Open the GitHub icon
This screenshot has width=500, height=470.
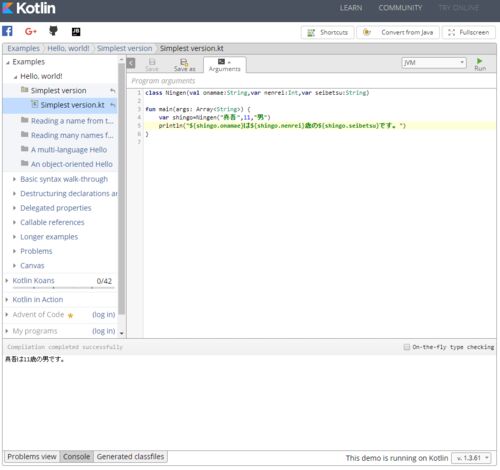[53, 31]
